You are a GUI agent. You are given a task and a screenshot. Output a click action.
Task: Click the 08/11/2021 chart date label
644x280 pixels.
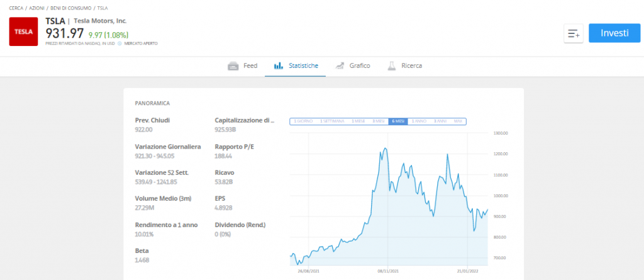(388, 271)
